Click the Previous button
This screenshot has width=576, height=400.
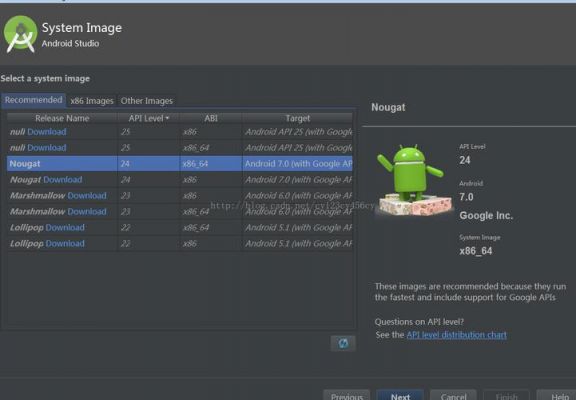[x=347, y=396]
